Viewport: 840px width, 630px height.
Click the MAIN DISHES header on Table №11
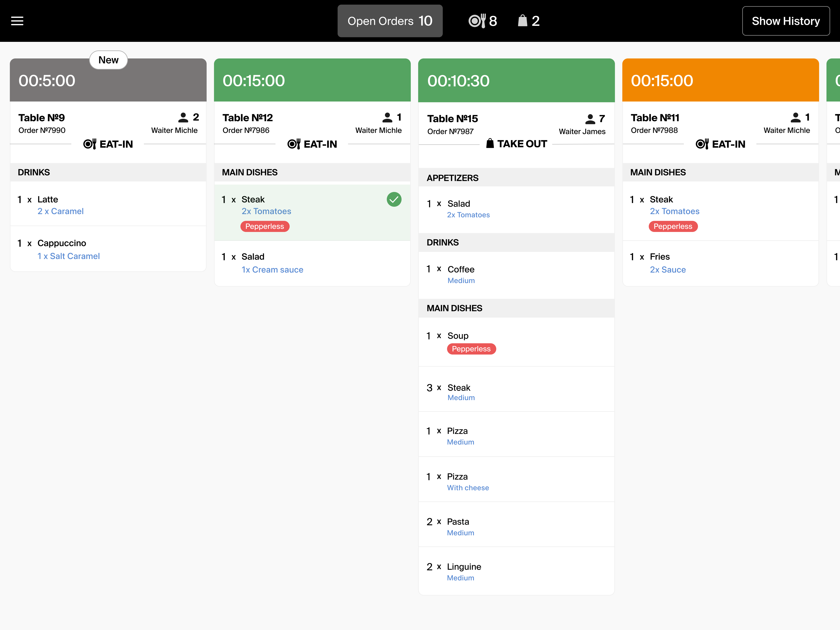(720, 172)
